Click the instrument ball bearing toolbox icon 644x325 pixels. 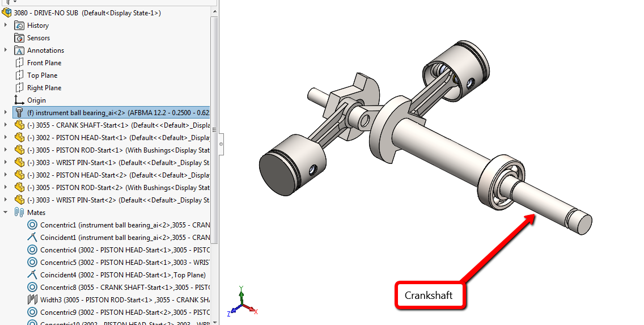pyautogui.click(x=19, y=112)
